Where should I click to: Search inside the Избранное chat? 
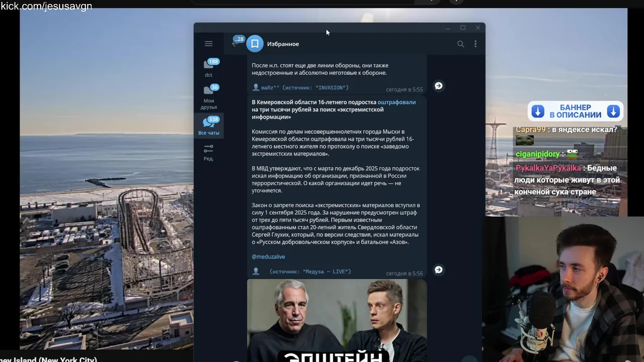pos(460,44)
